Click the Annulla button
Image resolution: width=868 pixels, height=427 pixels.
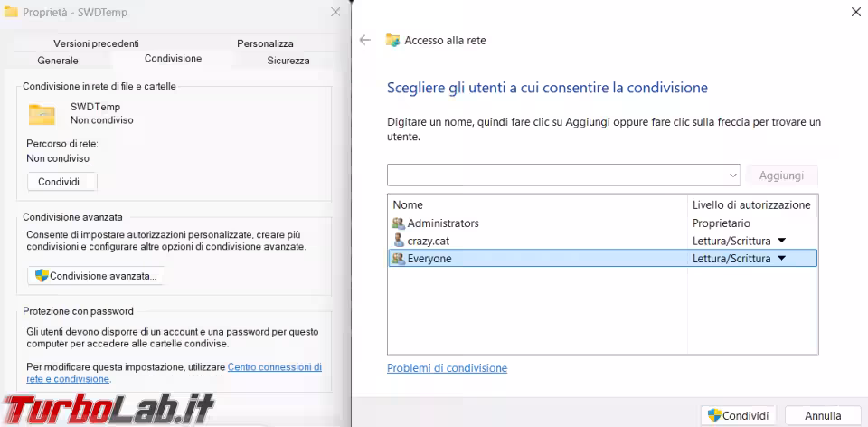coord(823,415)
